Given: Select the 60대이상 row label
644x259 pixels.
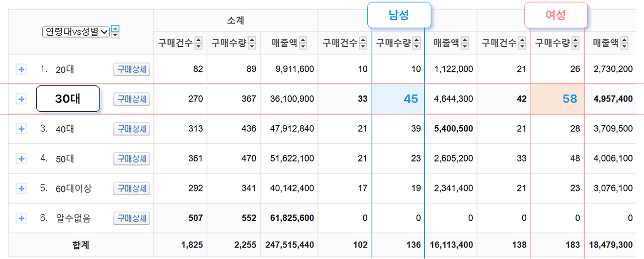Looking at the screenshot, I should click(74, 189).
